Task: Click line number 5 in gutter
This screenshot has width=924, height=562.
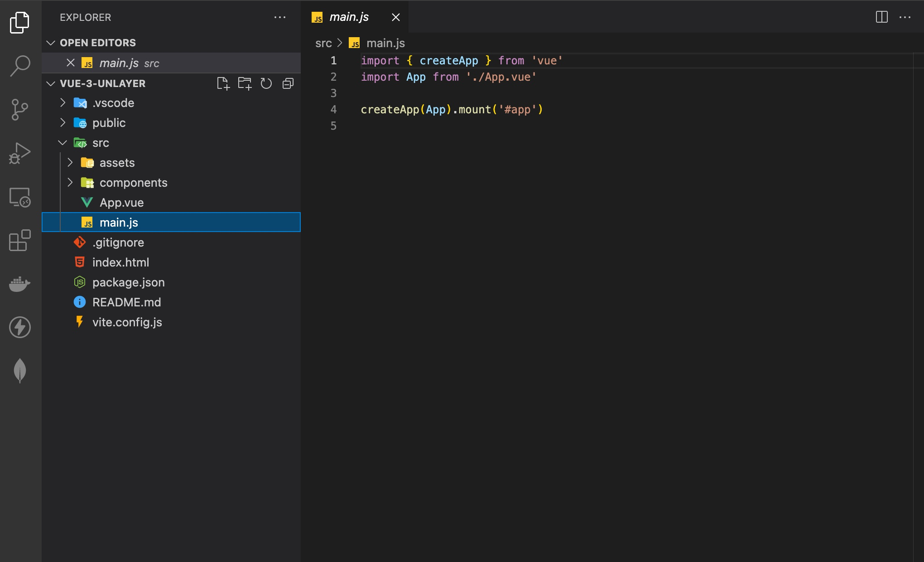Action: coord(333,126)
